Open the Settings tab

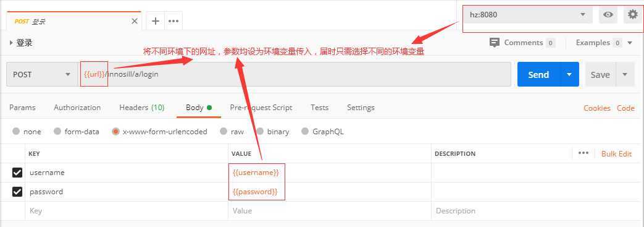point(361,108)
